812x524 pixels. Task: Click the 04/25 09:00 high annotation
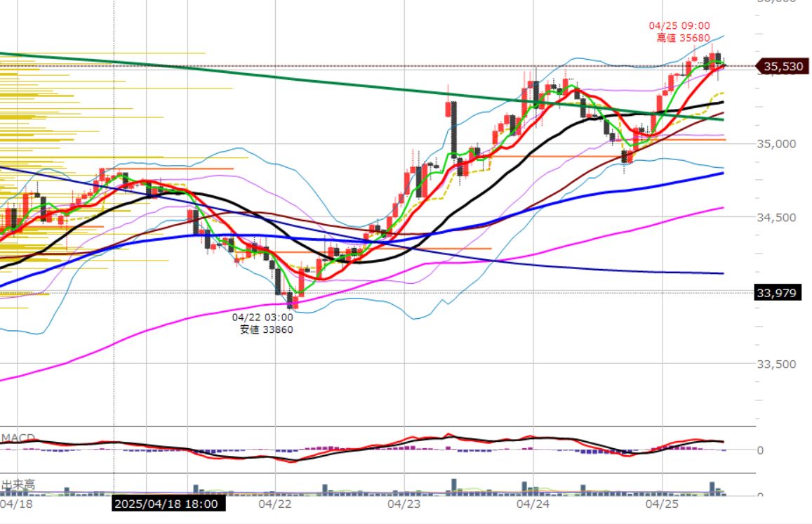pyautogui.click(x=679, y=25)
